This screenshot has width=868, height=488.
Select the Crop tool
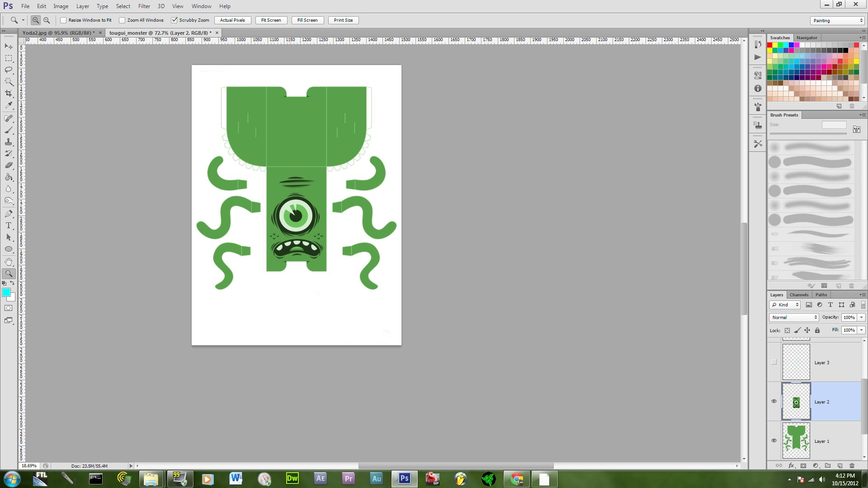pyautogui.click(x=9, y=94)
